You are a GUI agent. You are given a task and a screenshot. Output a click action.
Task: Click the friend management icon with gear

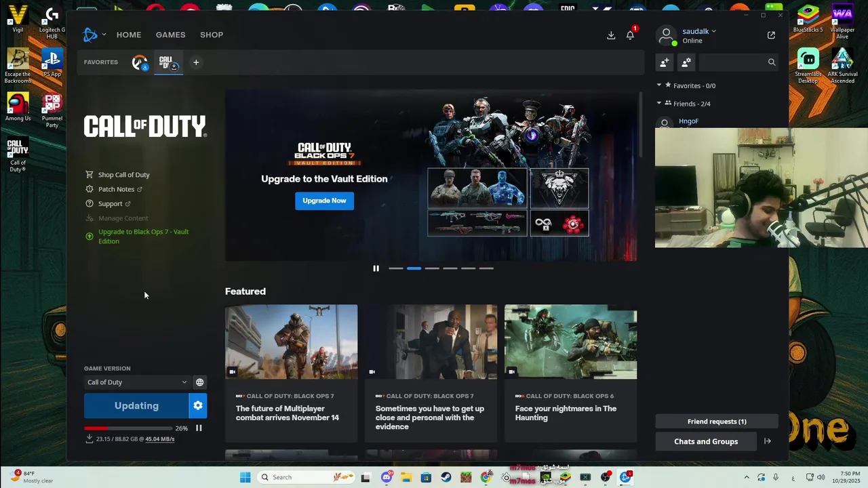686,62
